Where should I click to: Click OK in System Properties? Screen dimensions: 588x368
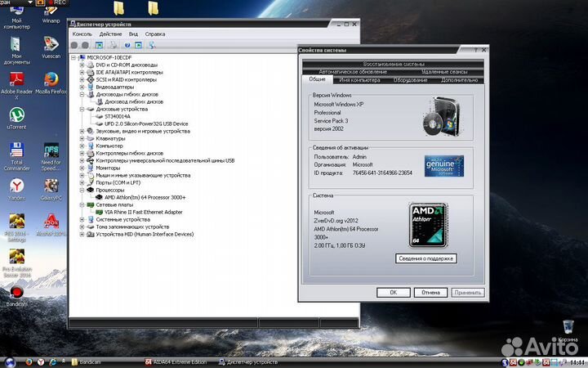coord(394,292)
